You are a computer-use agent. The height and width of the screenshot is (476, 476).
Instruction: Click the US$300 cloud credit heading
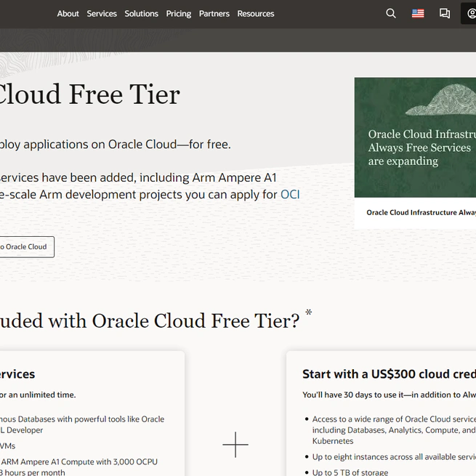(389, 374)
